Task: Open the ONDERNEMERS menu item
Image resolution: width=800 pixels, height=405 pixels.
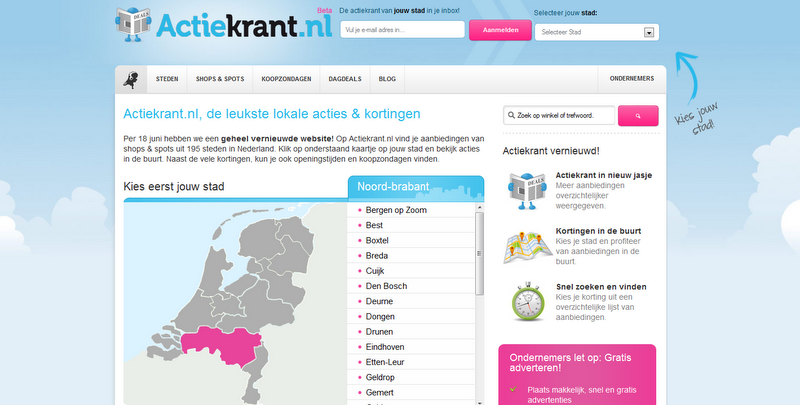Action: [632, 79]
